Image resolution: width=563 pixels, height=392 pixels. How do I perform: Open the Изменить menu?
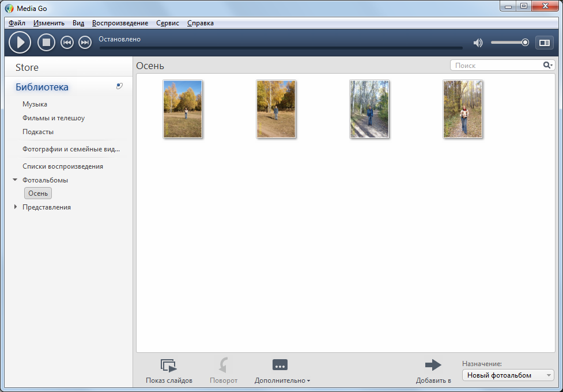tap(49, 23)
